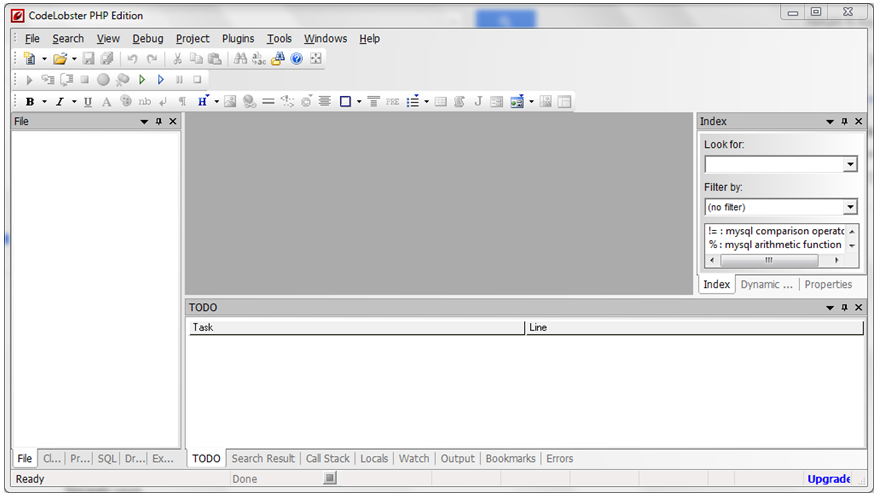Insert PRE tag from toolbar

point(393,102)
